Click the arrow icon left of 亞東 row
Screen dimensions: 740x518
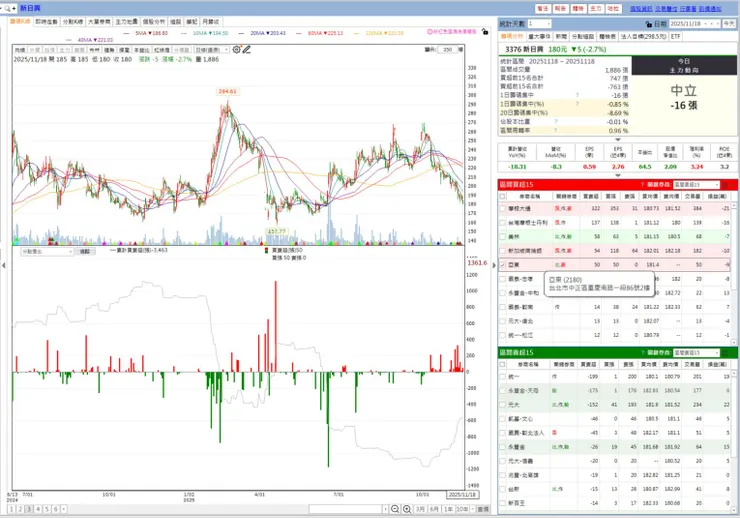tap(495, 265)
